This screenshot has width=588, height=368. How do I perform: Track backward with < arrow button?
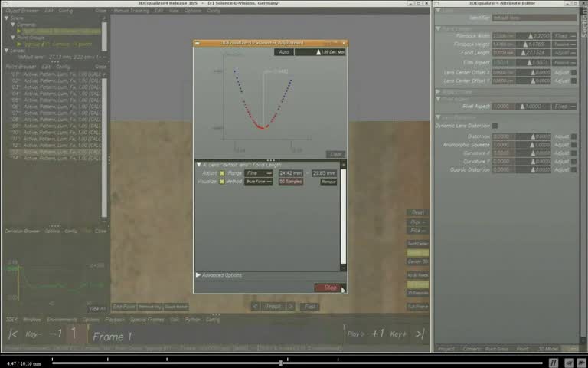tap(256, 307)
